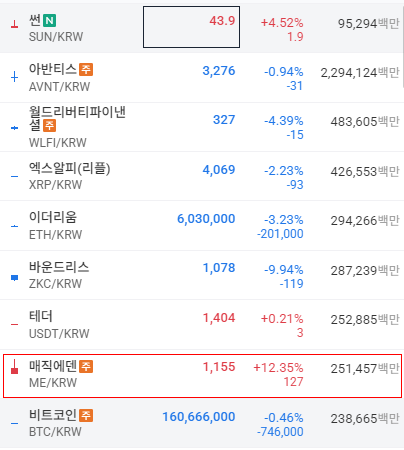Click the 6,030,000 price of 이더리움
The image size is (404, 450).
206,219
